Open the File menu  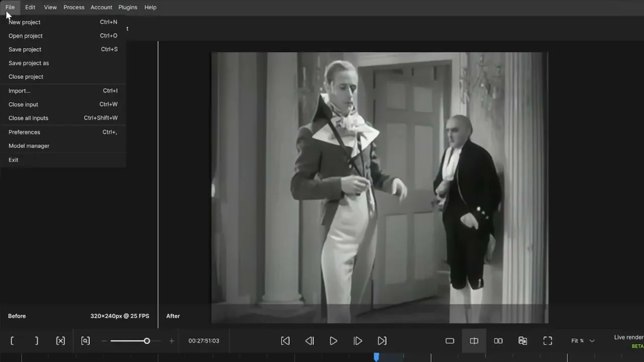(10, 8)
